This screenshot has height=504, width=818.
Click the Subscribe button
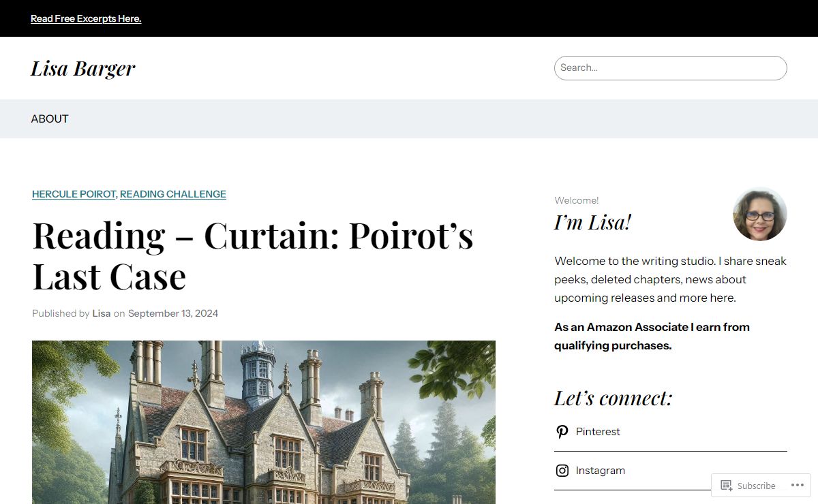[748, 486]
